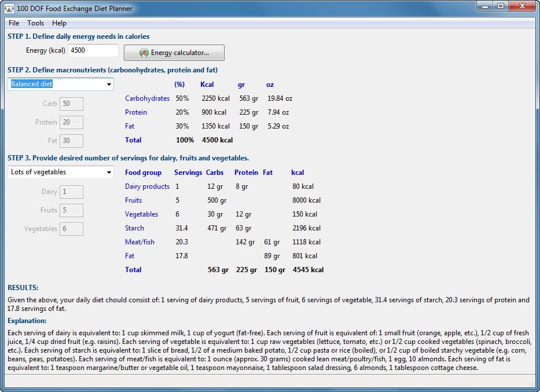This screenshot has height=392, width=540.
Task: Click the Meat/fish row label in food table
Action: pyautogui.click(x=139, y=242)
